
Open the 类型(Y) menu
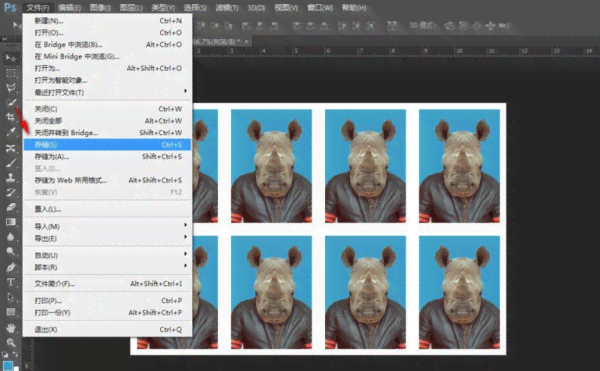(x=163, y=8)
